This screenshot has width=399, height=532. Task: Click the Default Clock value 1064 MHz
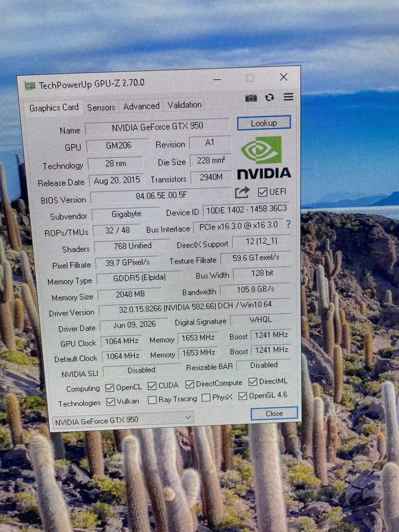[122, 356]
